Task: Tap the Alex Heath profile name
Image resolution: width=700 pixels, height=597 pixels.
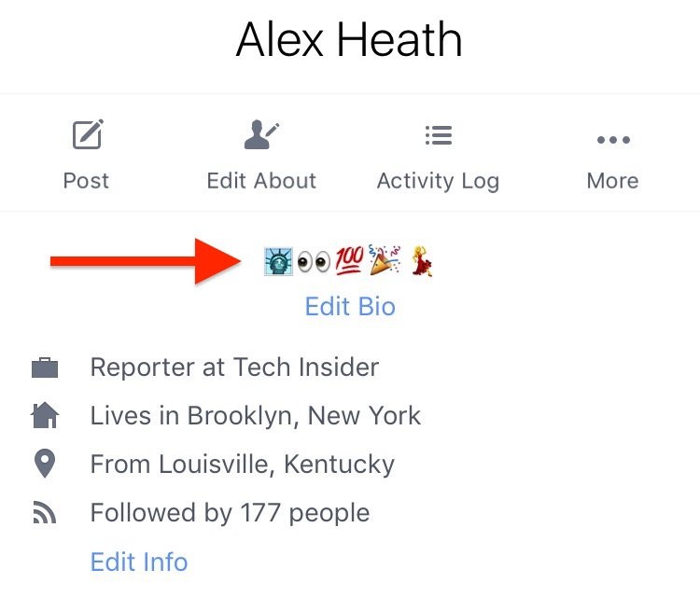Action: tap(349, 40)
